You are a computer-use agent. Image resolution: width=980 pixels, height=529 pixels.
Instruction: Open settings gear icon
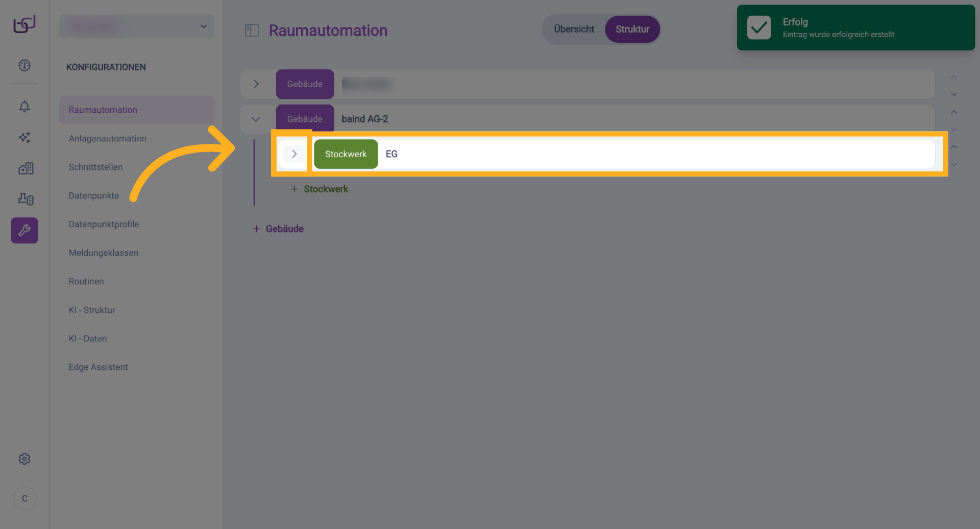(24, 459)
